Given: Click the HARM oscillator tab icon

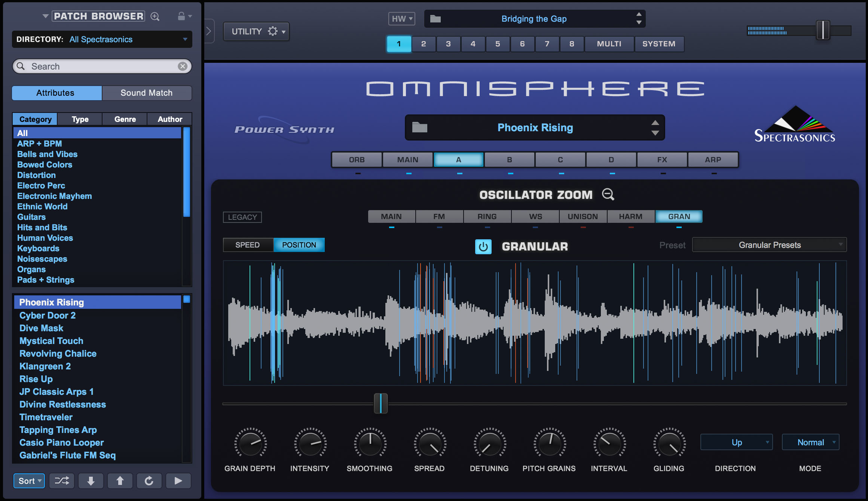Looking at the screenshot, I should coord(631,216).
